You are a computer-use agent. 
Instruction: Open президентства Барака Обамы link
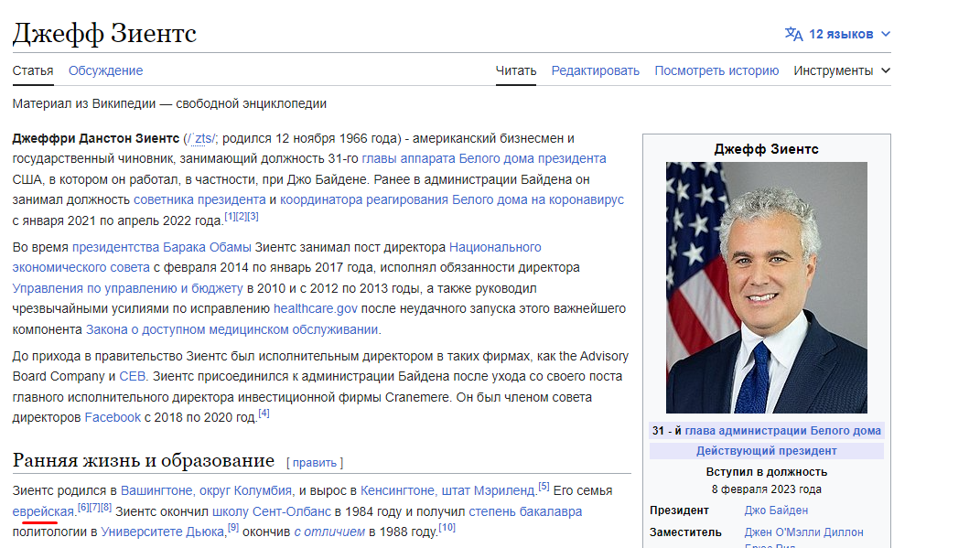[x=161, y=247]
